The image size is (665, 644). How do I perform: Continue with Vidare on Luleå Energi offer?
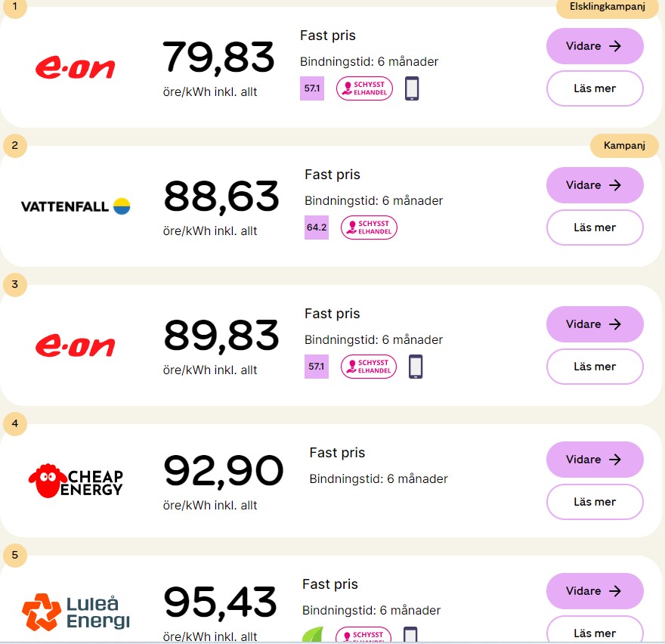(x=595, y=591)
